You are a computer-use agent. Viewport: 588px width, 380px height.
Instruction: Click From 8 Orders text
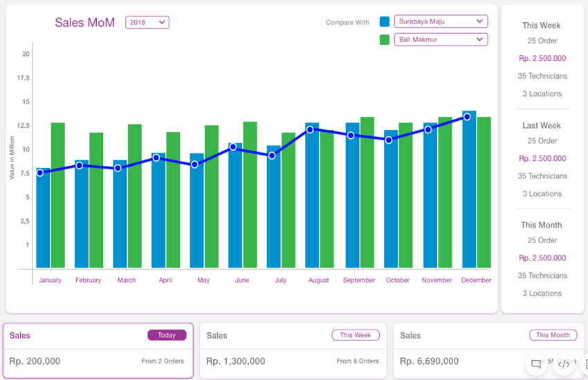pos(358,361)
